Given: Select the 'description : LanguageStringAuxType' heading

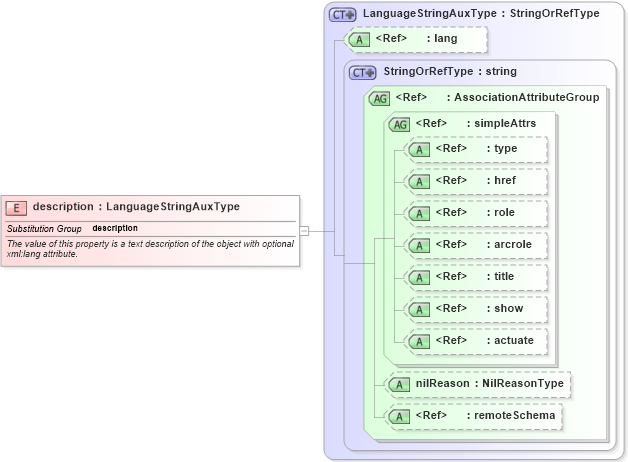Looking at the screenshot, I should pos(136,207).
